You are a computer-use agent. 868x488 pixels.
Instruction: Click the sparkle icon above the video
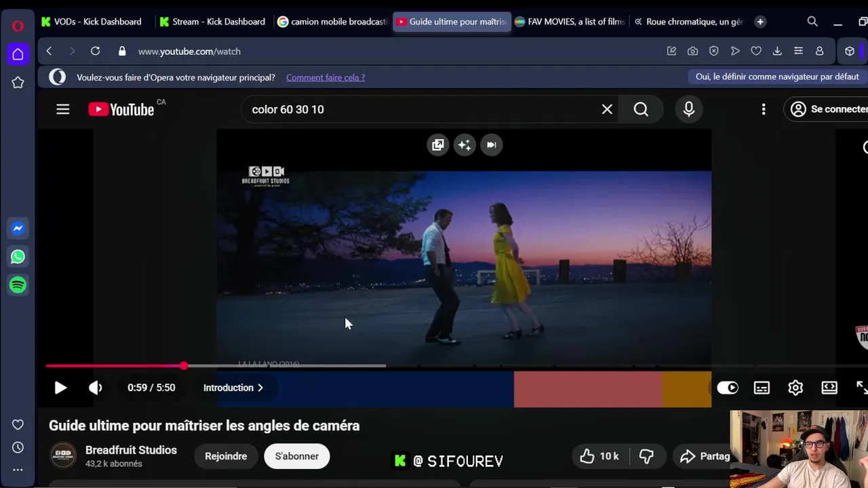point(465,144)
